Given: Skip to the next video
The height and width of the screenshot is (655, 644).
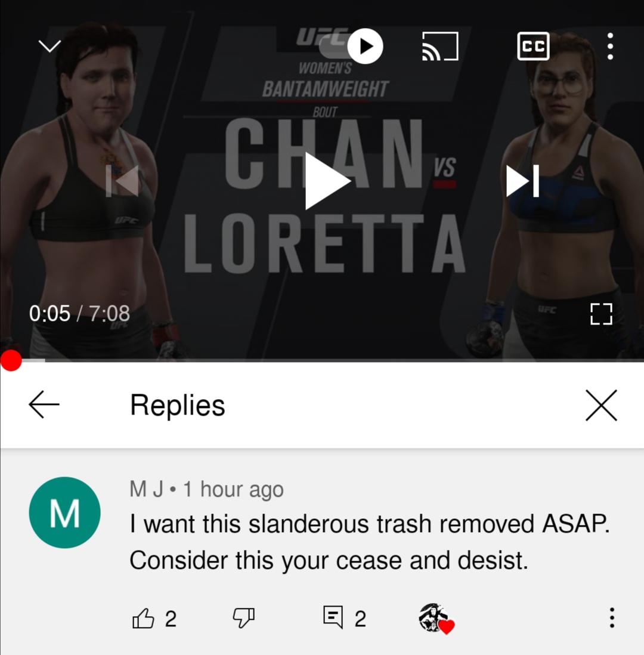Looking at the screenshot, I should pos(522,181).
